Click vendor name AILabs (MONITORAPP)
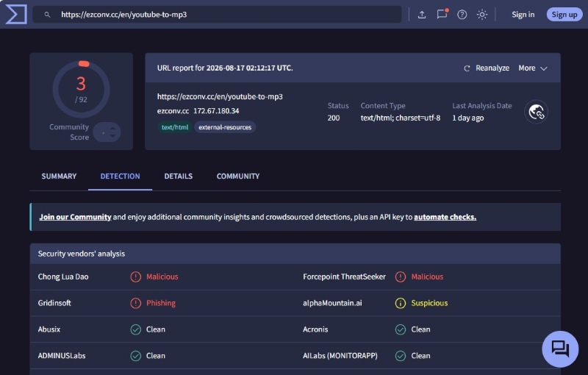Viewport: 588px width, 375px height. tap(340, 355)
